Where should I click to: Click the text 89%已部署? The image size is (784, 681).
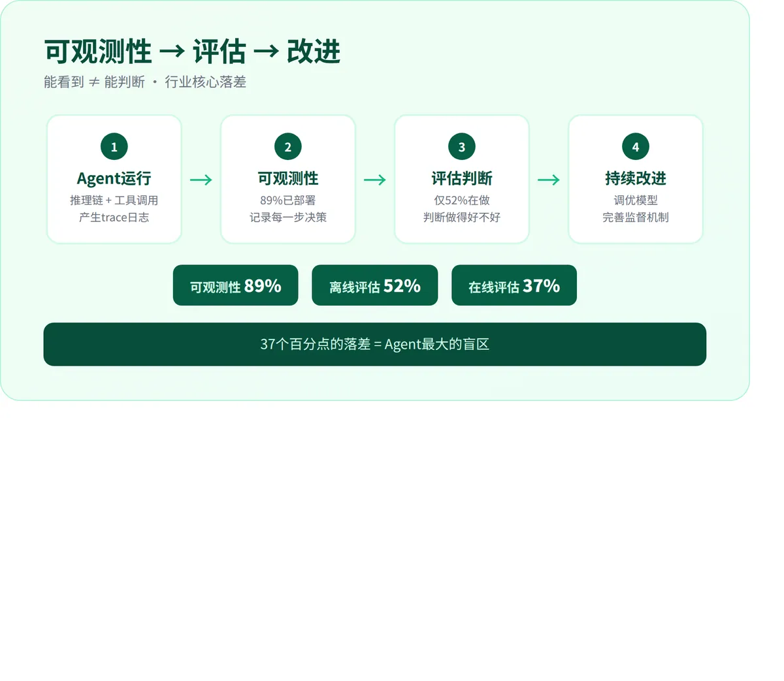coord(288,200)
